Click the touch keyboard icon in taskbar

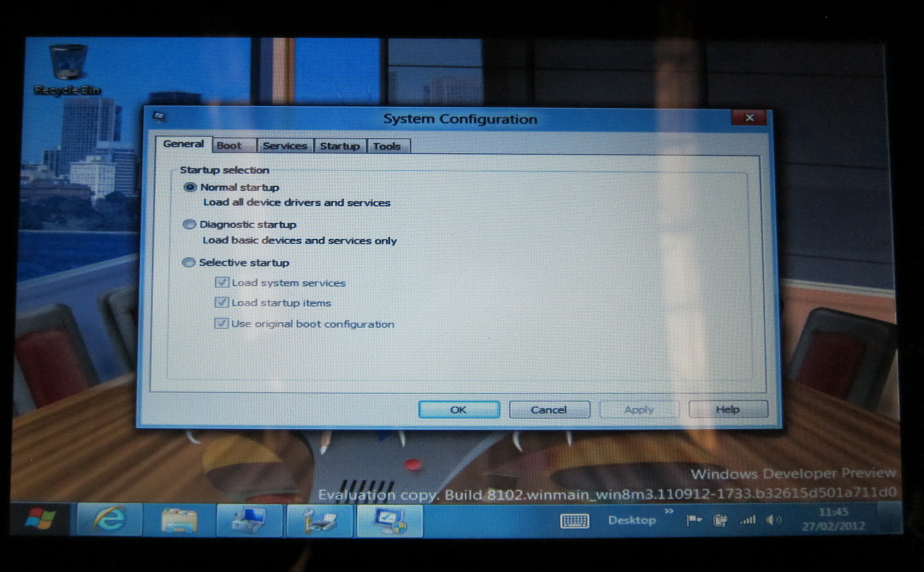[575, 521]
